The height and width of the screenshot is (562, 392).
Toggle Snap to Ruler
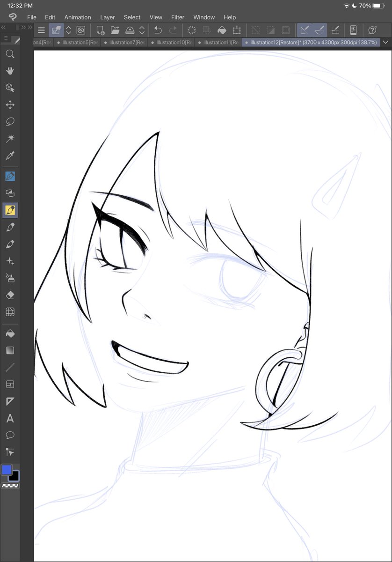point(305,30)
